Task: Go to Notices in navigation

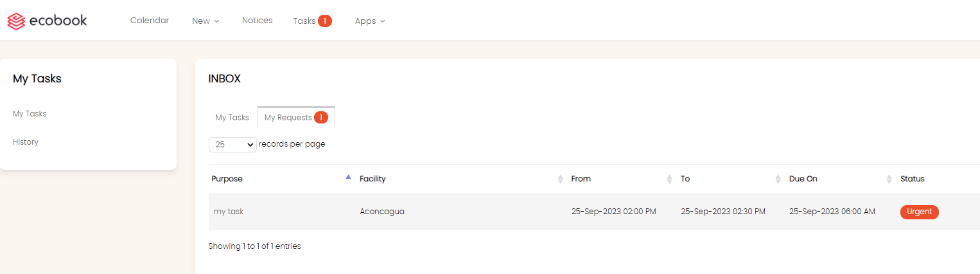Action: [257, 21]
